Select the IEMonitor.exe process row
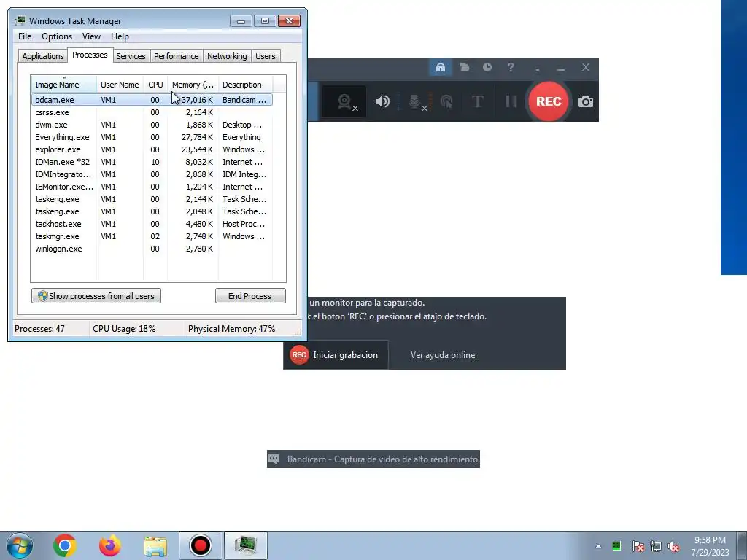This screenshot has width=747, height=560. [152, 187]
